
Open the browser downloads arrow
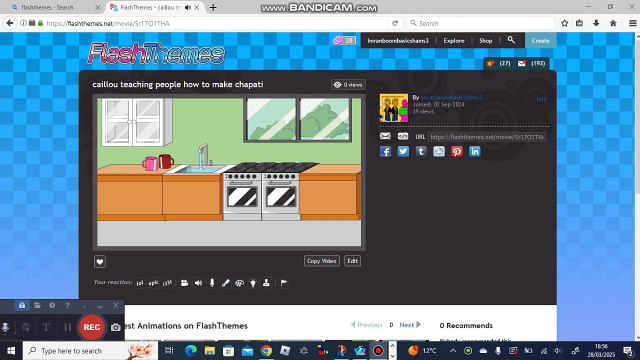596,23
